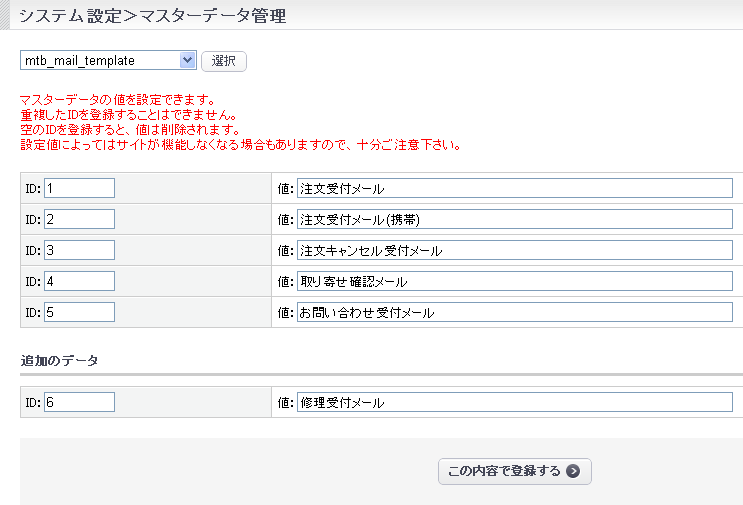The height and width of the screenshot is (505, 743).
Task: Click the value field 修理受付メール
Action: (x=515, y=402)
